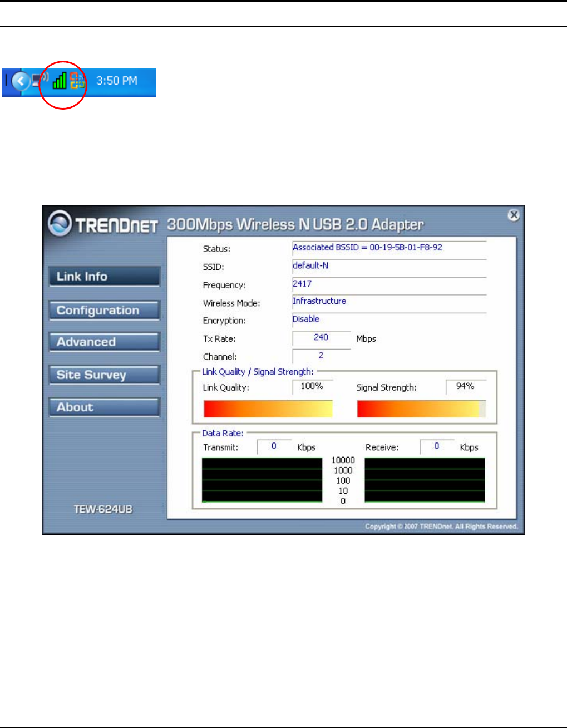567x728 pixels.
Task: Click the Tx Rate value 240
Action: pyautogui.click(x=322, y=337)
